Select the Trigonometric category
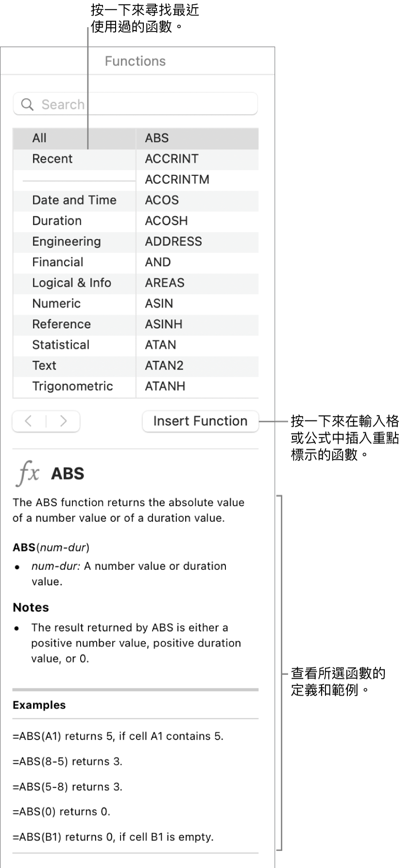 click(74, 386)
